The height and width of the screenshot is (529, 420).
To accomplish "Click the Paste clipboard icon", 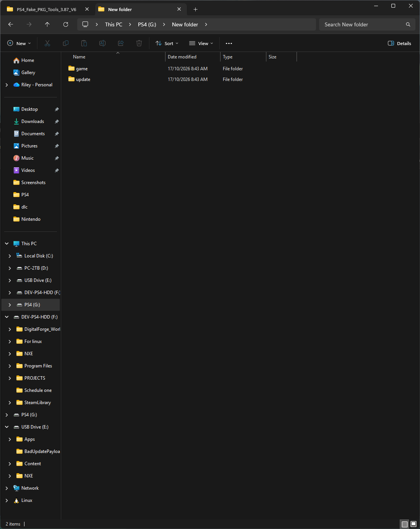I will pos(84,44).
